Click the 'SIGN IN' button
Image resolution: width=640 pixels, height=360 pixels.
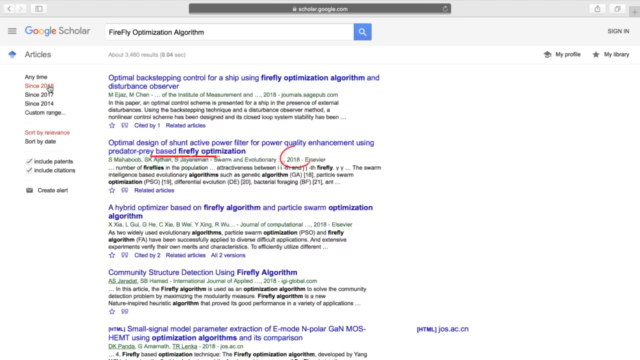point(618,31)
